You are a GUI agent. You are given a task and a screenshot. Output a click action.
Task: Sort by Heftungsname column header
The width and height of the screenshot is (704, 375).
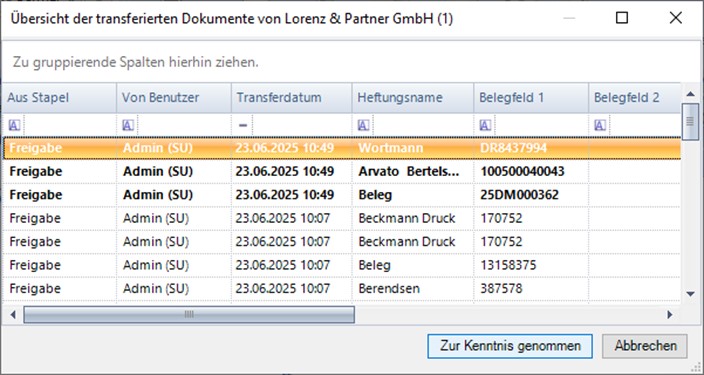413,98
